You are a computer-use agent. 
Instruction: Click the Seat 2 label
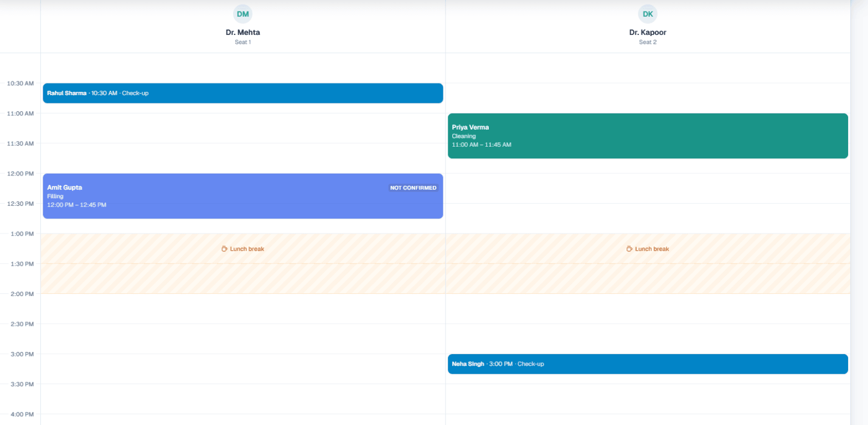pos(648,42)
